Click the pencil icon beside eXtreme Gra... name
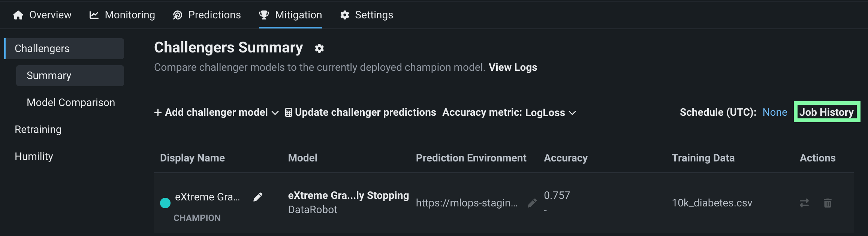This screenshot has height=236, width=868. (258, 197)
